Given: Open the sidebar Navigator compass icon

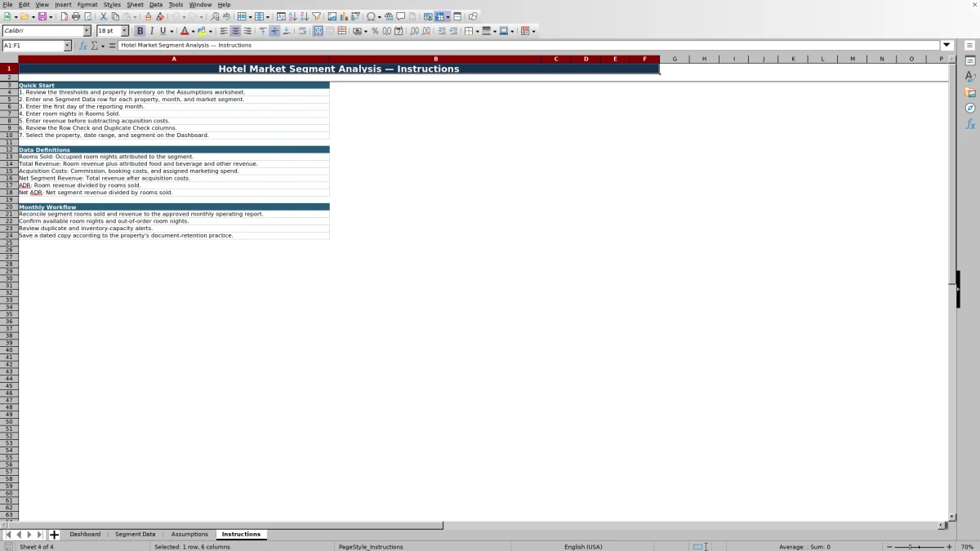Looking at the screenshot, I should (x=970, y=108).
